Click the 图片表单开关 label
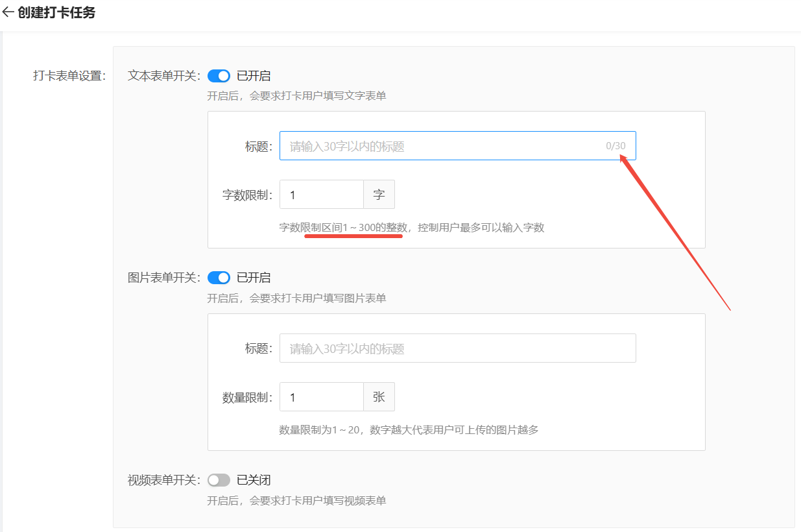The height and width of the screenshot is (532, 801). [164, 278]
